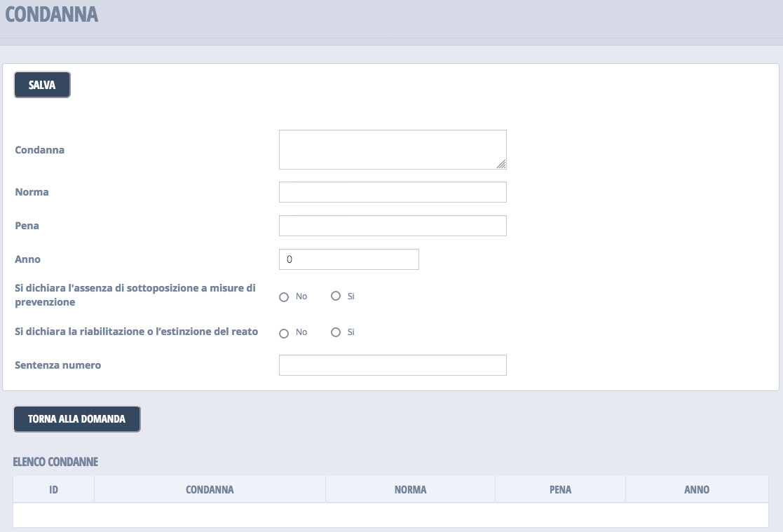Select Si for assenza di misure di prevenzione
783x532 pixels.
336,296
